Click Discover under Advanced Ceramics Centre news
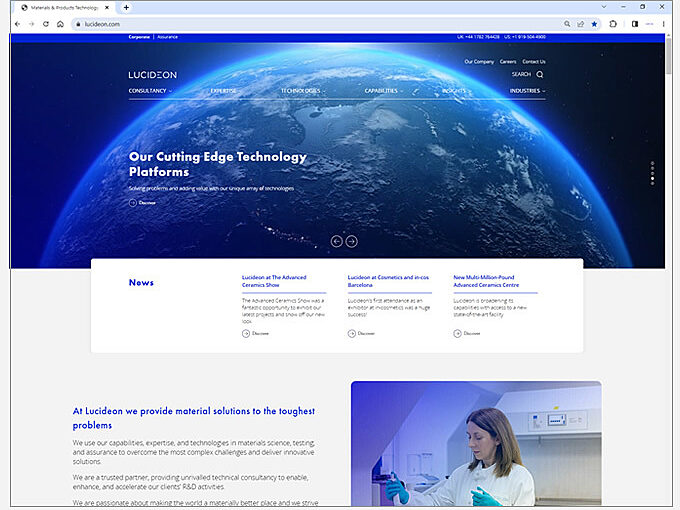This screenshot has width=680, height=510. 467,333
